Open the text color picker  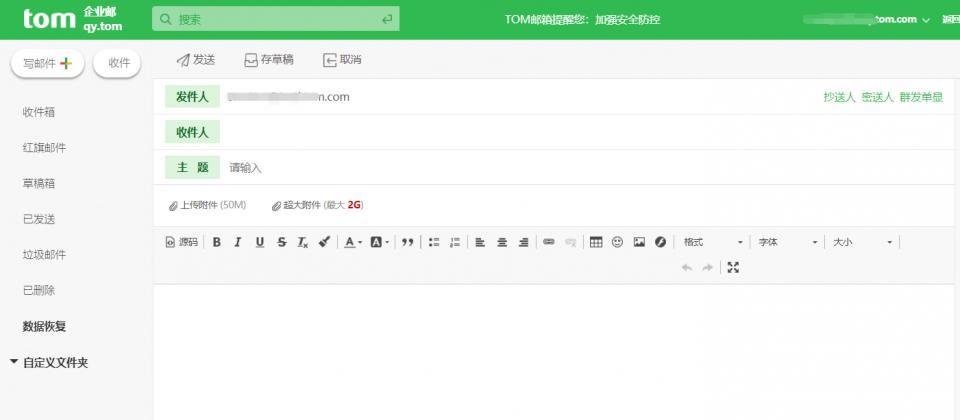tap(353, 242)
